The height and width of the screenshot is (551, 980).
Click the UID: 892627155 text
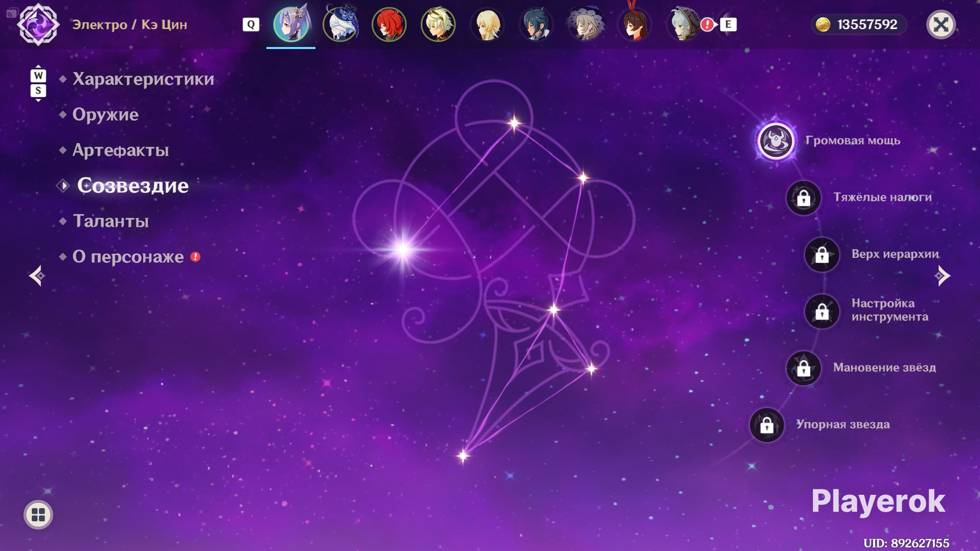click(x=906, y=543)
